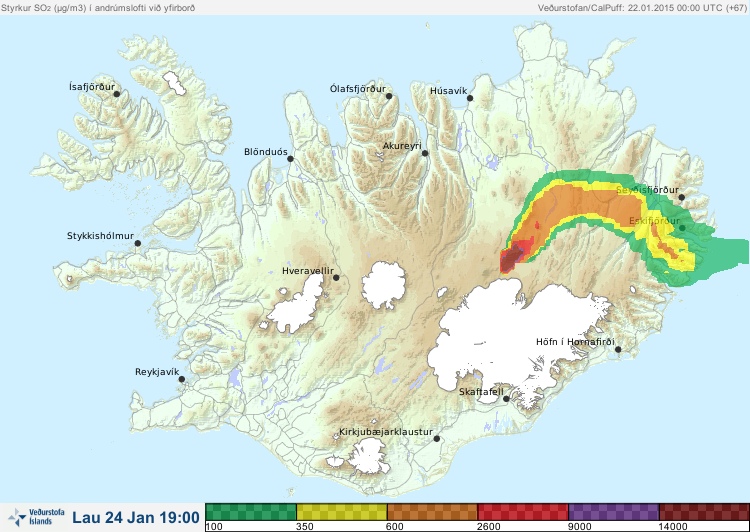
Task: Click the Kirkjubæjarklaustur marker dot
Action: point(436,439)
